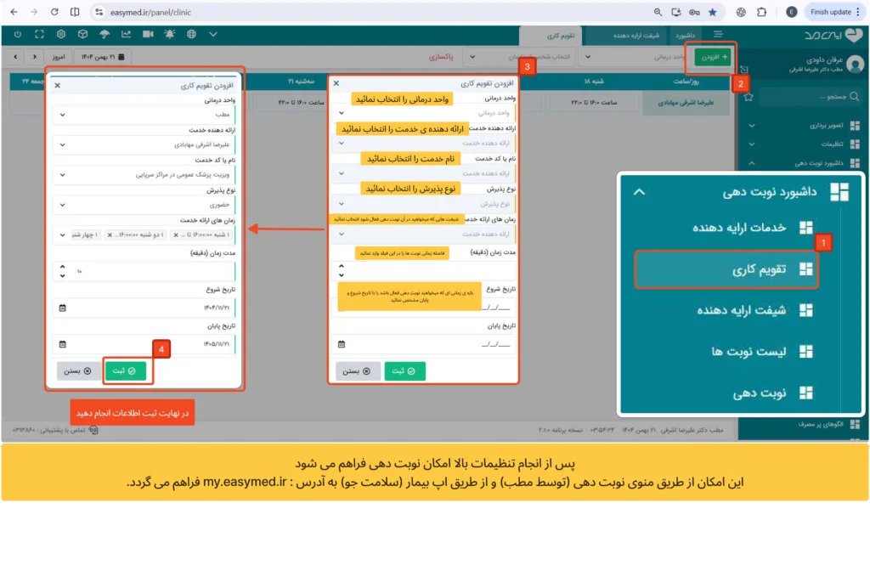This screenshot has height=588, width=870.
Task: Click the جستجو search field in the sidebar
Action: (x=810, y=97)
